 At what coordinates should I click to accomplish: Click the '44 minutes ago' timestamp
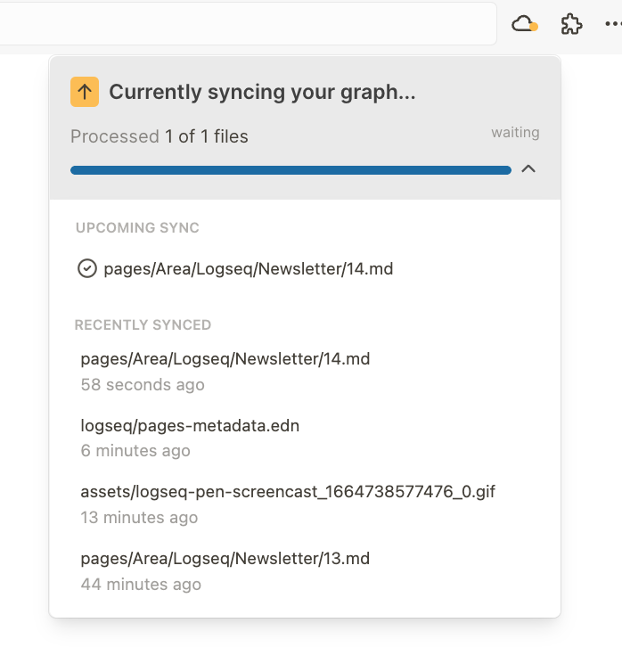pos(141,585)
